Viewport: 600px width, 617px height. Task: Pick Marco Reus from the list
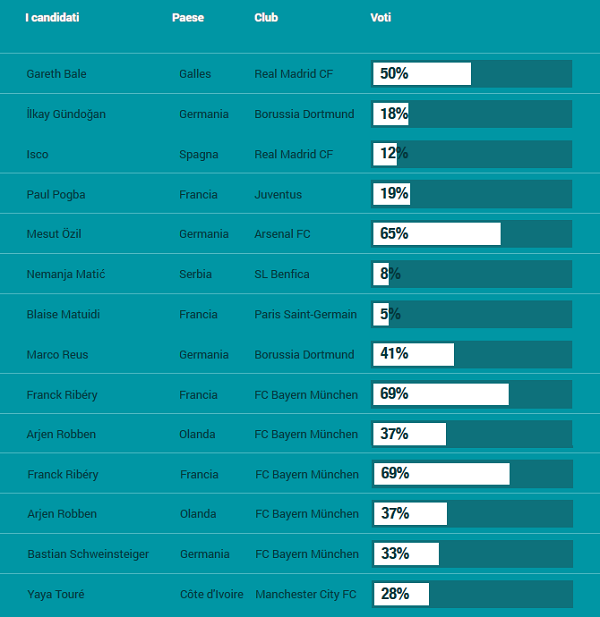tap(57, 354)
